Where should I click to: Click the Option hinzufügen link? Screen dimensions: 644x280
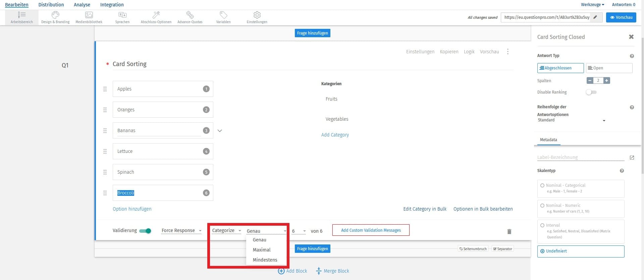132,209
